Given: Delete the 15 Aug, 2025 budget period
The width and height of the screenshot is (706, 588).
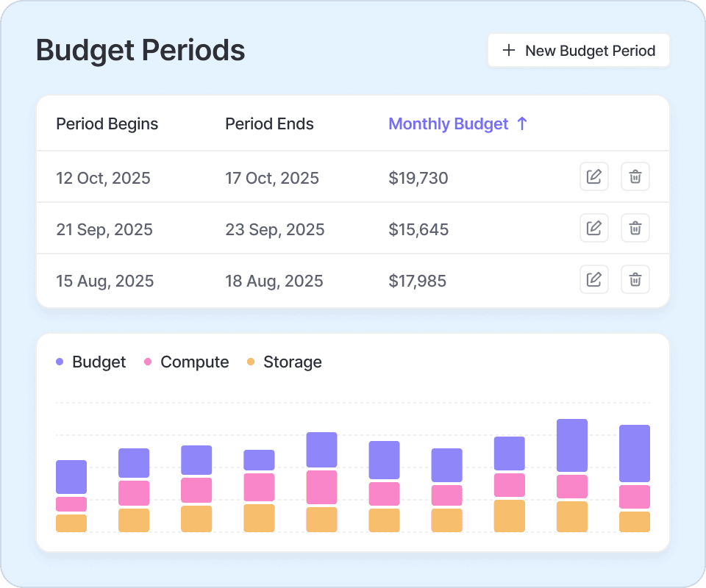Looking at the screenshot, I should pos(635,279).
